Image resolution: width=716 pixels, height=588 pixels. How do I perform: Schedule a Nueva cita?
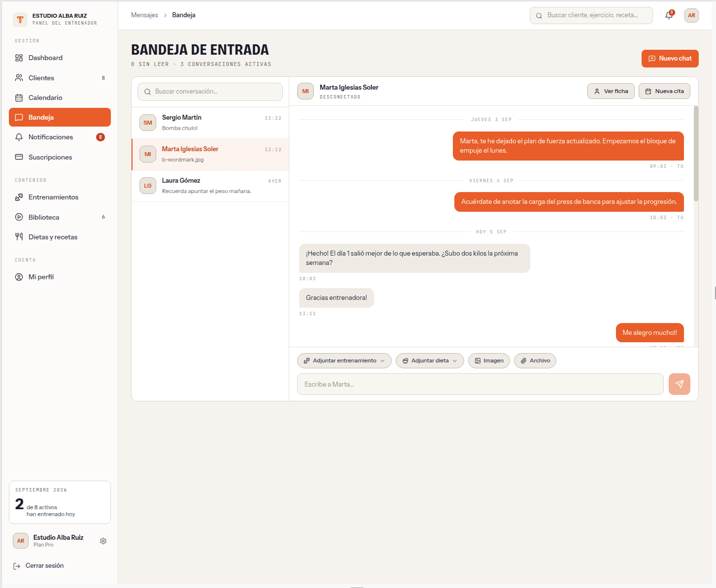tap(664, 91)
